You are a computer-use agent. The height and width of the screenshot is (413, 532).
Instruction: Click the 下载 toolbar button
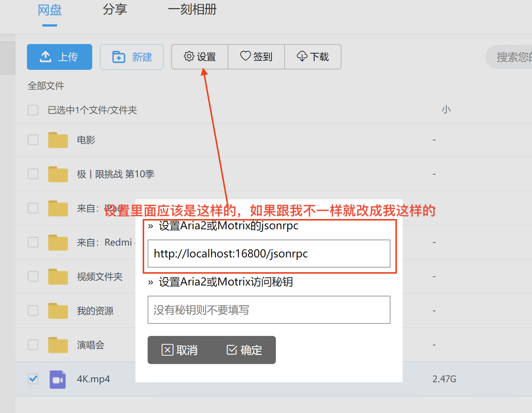(x=313, y=57)
